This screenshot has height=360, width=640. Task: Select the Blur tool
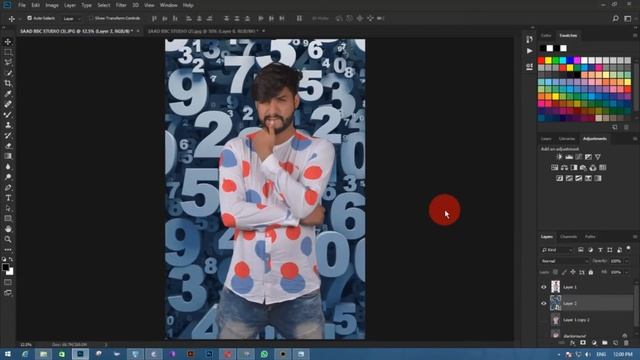[8, 167]
